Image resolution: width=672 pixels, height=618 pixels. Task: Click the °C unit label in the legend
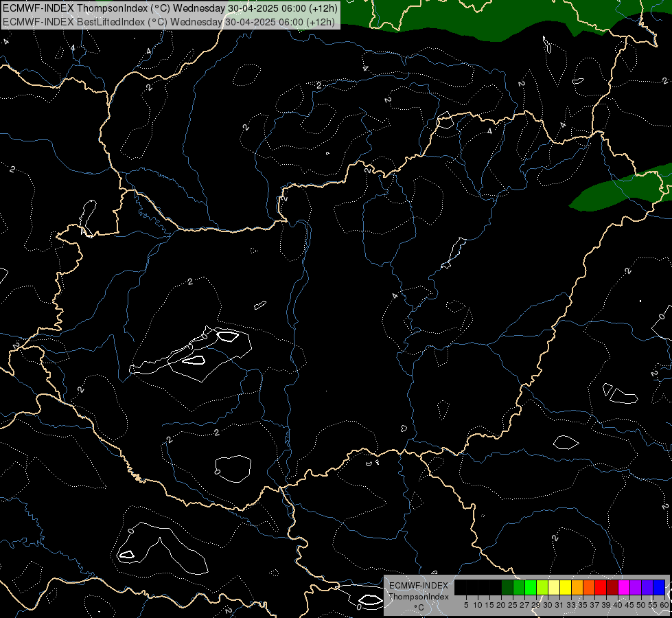(x=419, y=608)
